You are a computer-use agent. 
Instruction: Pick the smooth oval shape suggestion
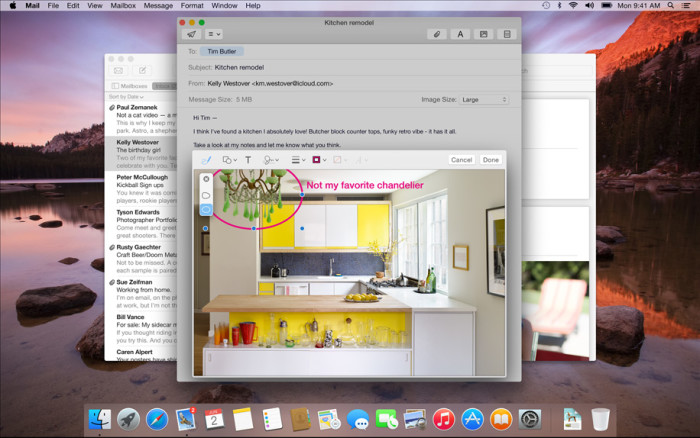206,210
